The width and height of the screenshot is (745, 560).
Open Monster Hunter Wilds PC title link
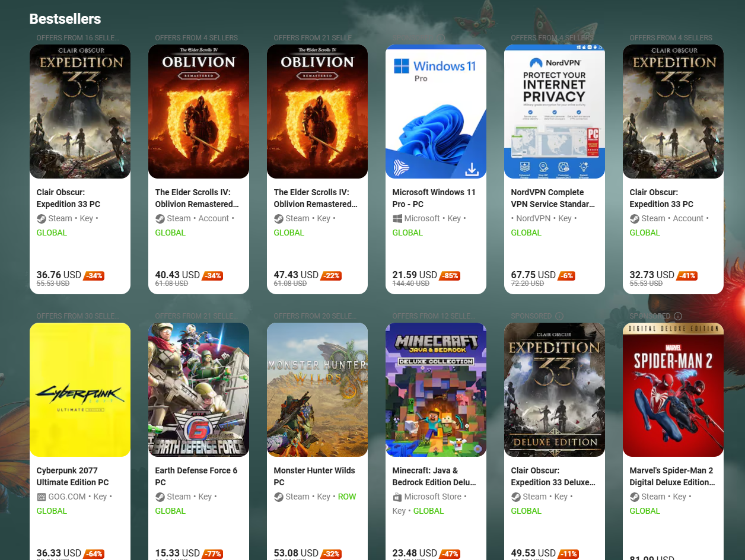coord(314,476)
